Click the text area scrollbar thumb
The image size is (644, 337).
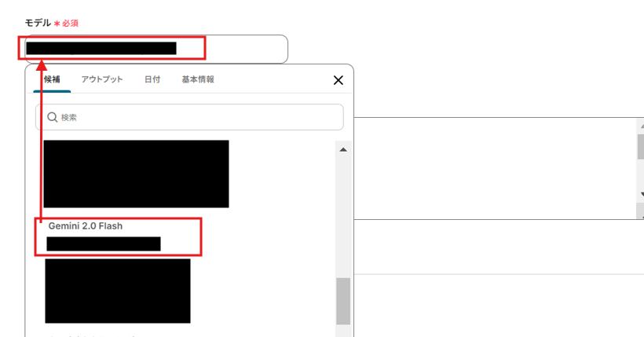[641, 146]
